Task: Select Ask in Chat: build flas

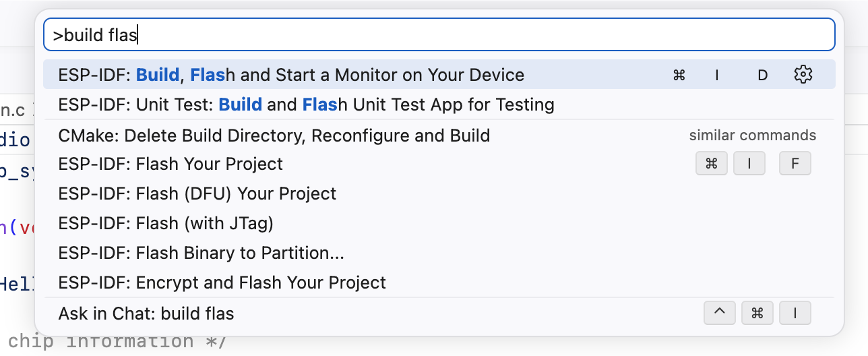Action: coord(146,314)
